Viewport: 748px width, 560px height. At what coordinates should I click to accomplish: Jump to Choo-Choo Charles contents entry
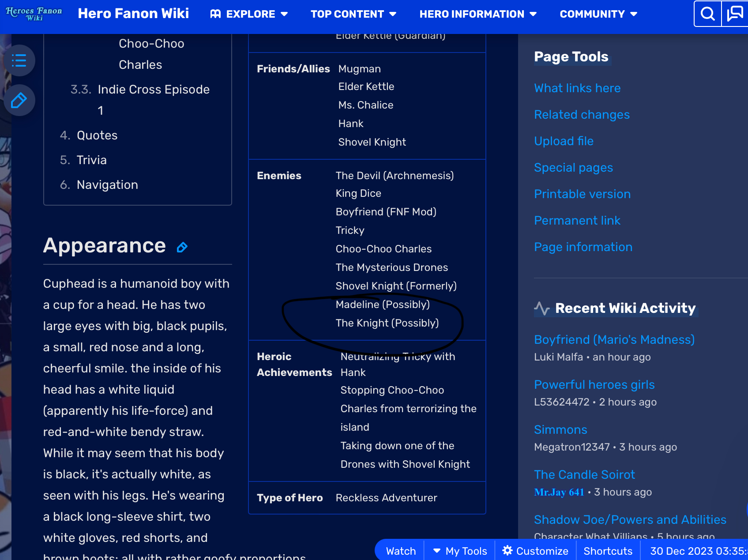(151, 54)
